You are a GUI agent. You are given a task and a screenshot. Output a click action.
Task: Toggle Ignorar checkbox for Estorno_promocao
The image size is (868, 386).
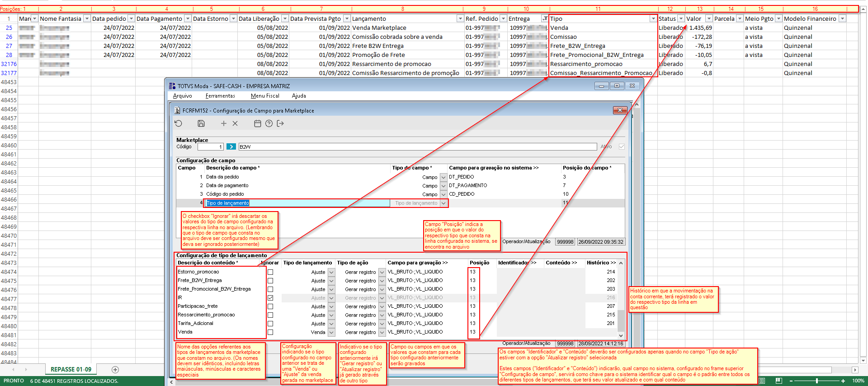[270, 272]
